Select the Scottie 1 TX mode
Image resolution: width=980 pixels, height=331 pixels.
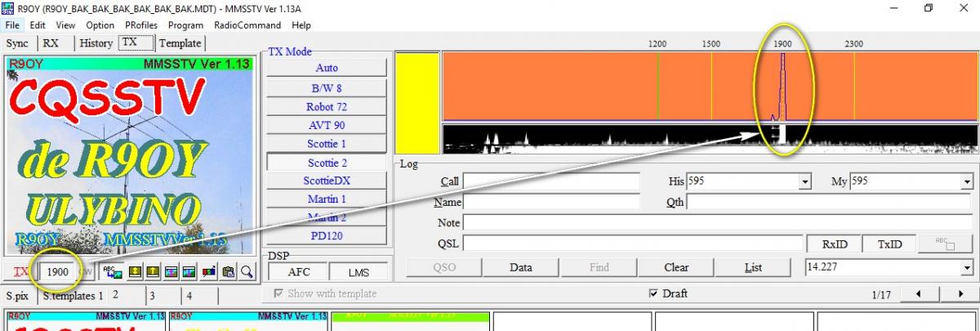pos(326,144)
